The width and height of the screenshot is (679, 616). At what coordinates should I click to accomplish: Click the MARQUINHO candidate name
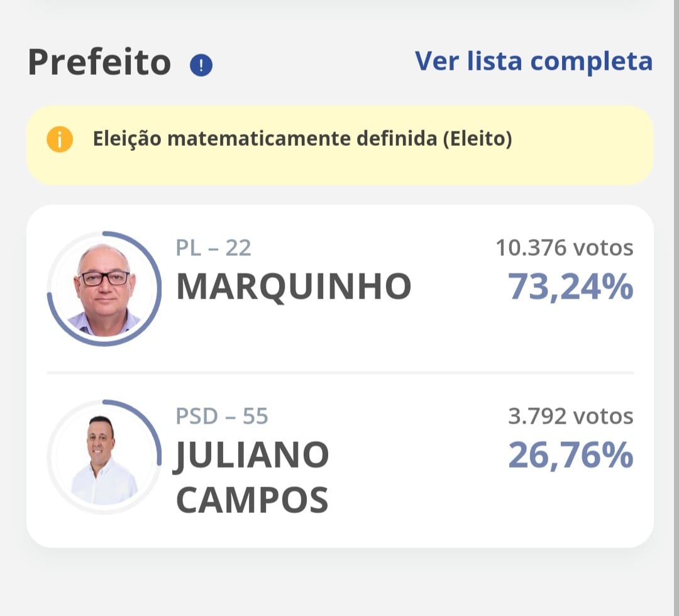(x=294, y=287)
